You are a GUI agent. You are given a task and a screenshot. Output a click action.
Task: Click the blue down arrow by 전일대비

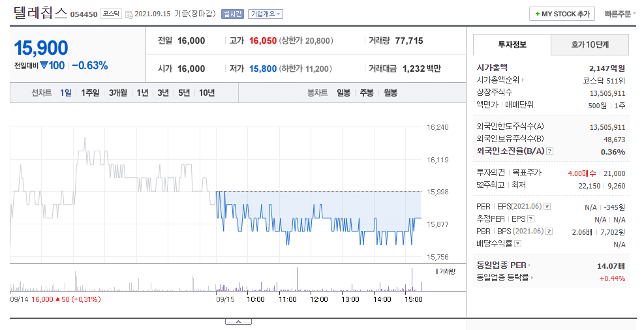coord(44,66)
